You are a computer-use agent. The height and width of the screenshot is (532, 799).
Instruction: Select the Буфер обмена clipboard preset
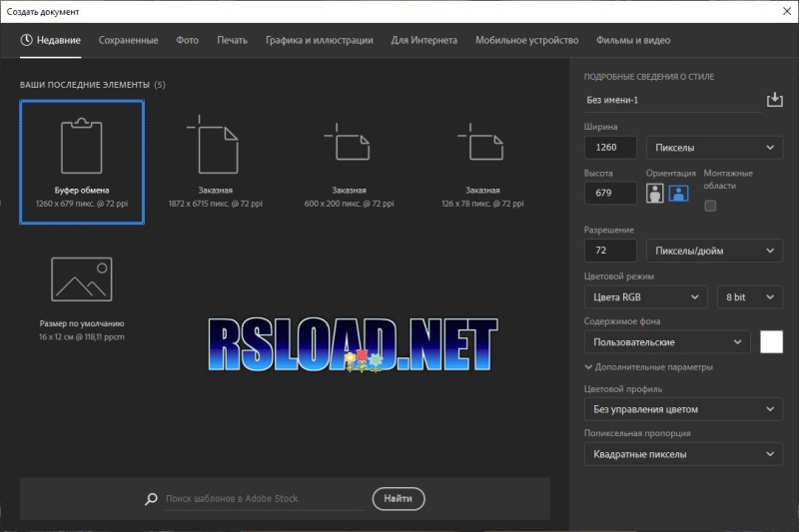[x=82, y=162]
